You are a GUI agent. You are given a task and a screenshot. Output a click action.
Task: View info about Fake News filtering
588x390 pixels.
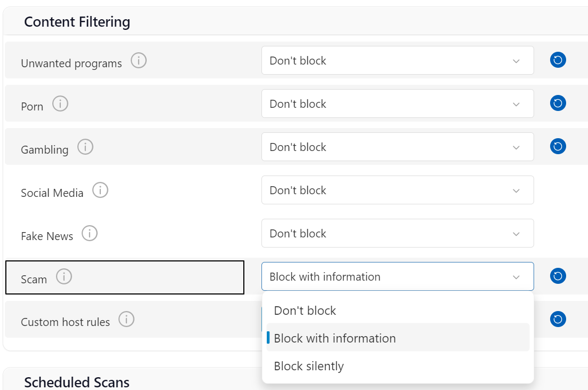(x=90, y=233)
